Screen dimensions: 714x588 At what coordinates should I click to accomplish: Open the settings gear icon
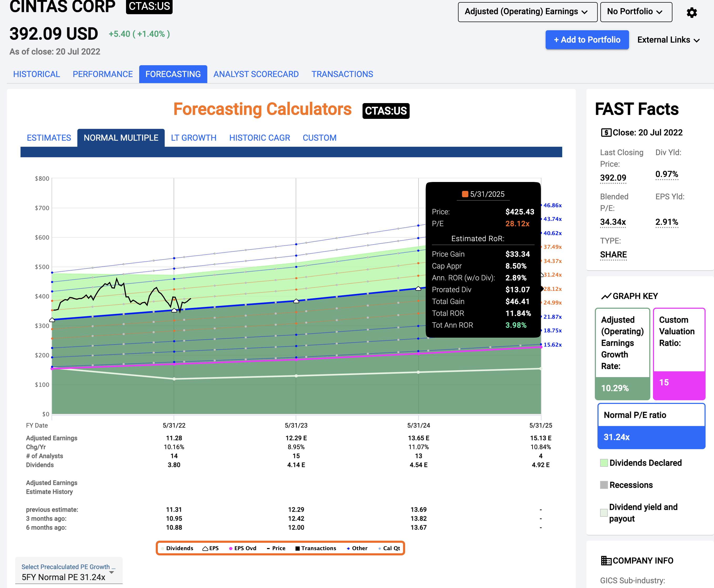[692, 13]
